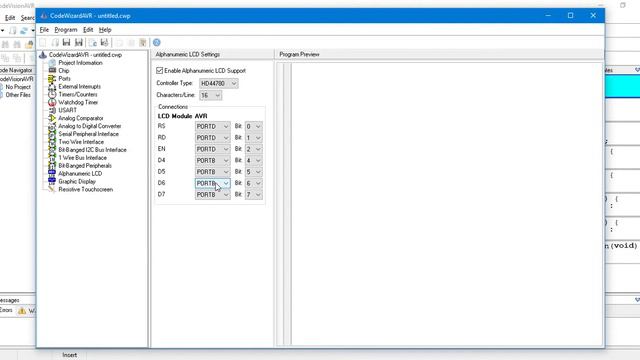Click the Warnings tab icon in Messages pane

click(x=22, y=311)
